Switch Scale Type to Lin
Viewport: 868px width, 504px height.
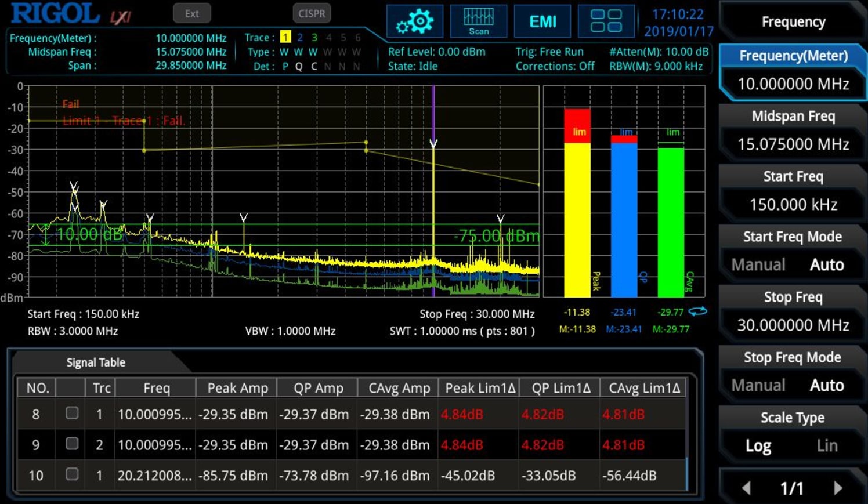[827, 445]
